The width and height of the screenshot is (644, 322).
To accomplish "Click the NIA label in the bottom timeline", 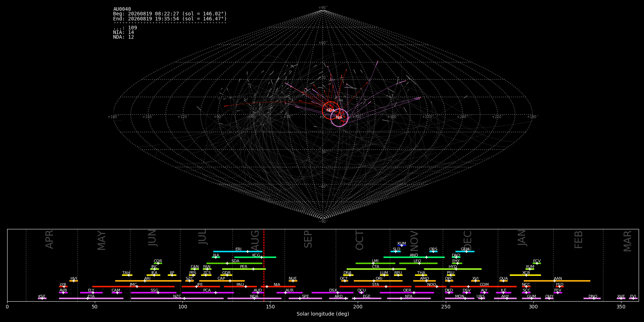I will tap(277, 285).
